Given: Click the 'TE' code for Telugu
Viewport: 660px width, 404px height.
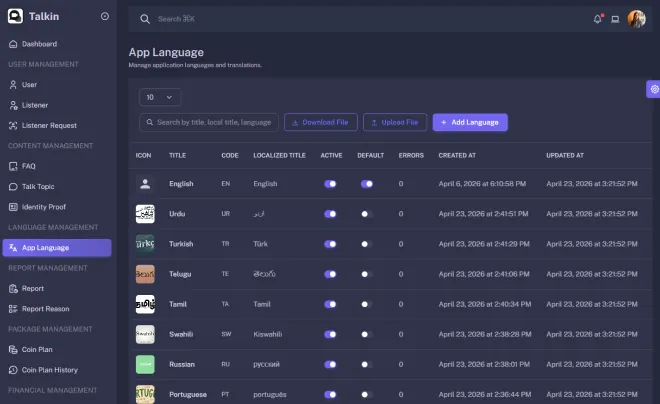Looking at the screenshot, I should point(225,274).
